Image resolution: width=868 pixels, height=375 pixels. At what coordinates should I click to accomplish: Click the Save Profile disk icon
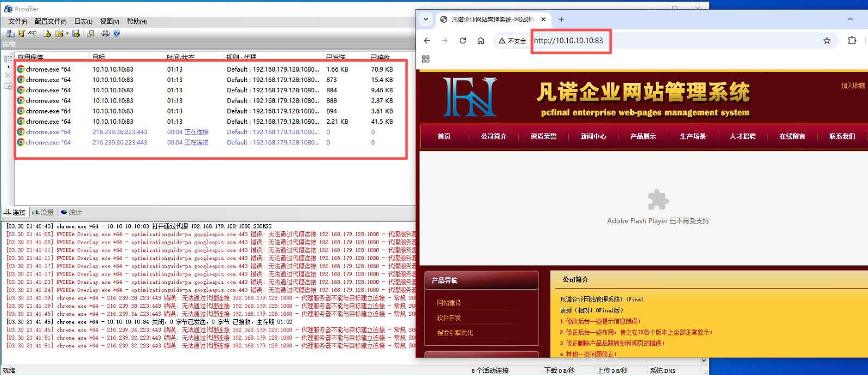(76, 34)
